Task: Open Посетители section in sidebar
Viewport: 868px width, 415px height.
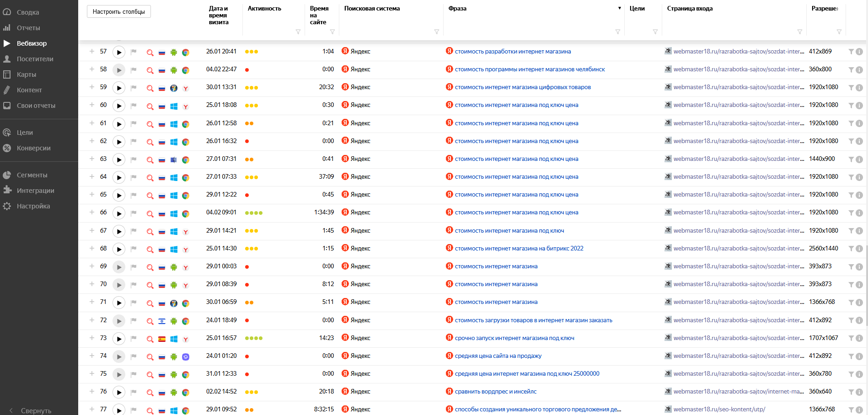Action: click(35, 59)
